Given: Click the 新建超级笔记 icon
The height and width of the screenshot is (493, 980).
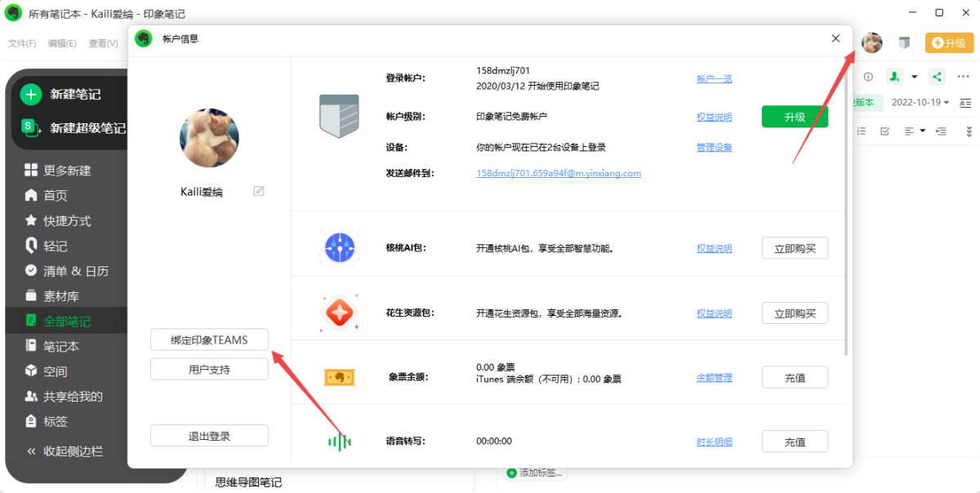Looking at the screenshot, I should click(x=30, y=127).
